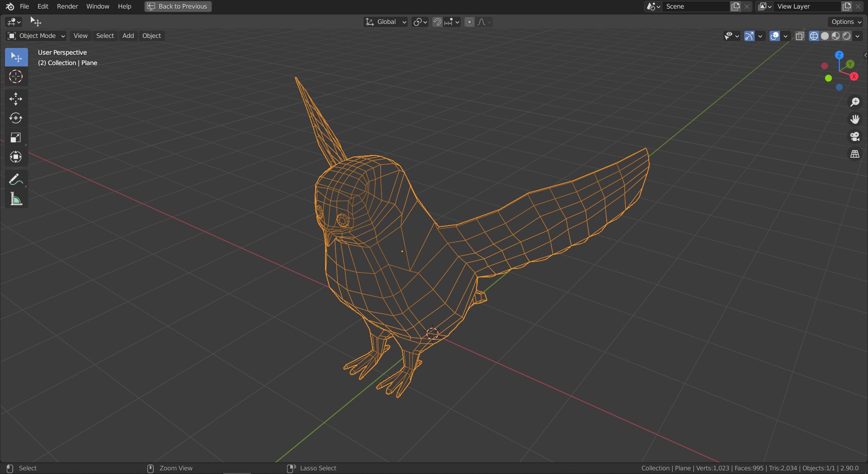Image resolution: width=868 pixels, height=474 pixels.
Task: Open the viewport View menu
Action: click(x=80, y=36)
